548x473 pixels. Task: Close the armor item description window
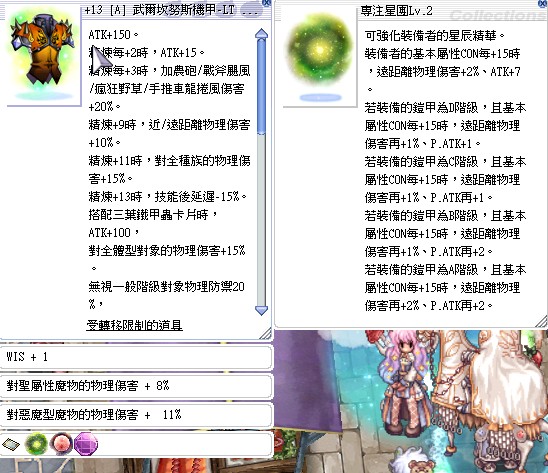266,3
